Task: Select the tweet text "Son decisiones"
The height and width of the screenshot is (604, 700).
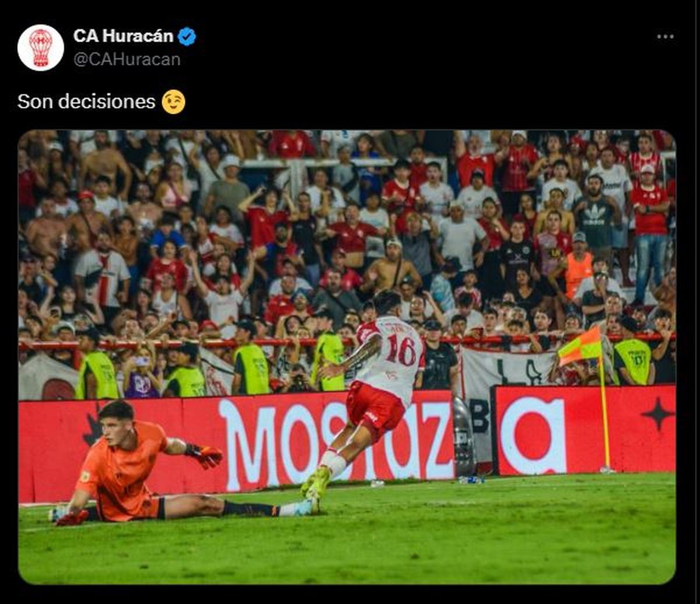Action: [x=86, y=101]
